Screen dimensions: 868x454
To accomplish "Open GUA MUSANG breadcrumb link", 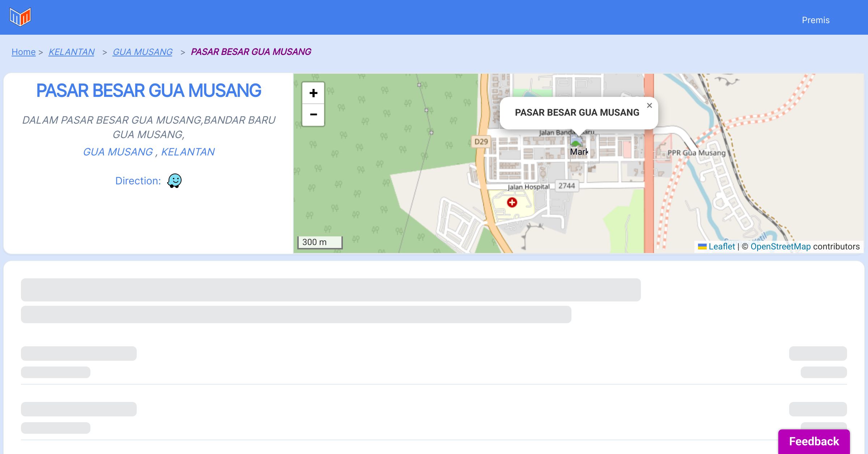I will coord(142,52).
